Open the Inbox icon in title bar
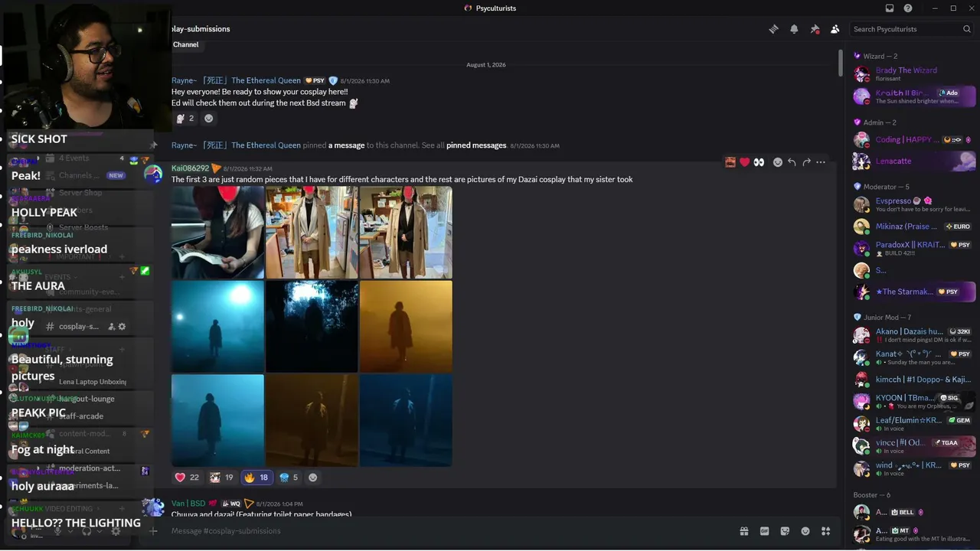The image size is (980, 551). click(890, 8)
